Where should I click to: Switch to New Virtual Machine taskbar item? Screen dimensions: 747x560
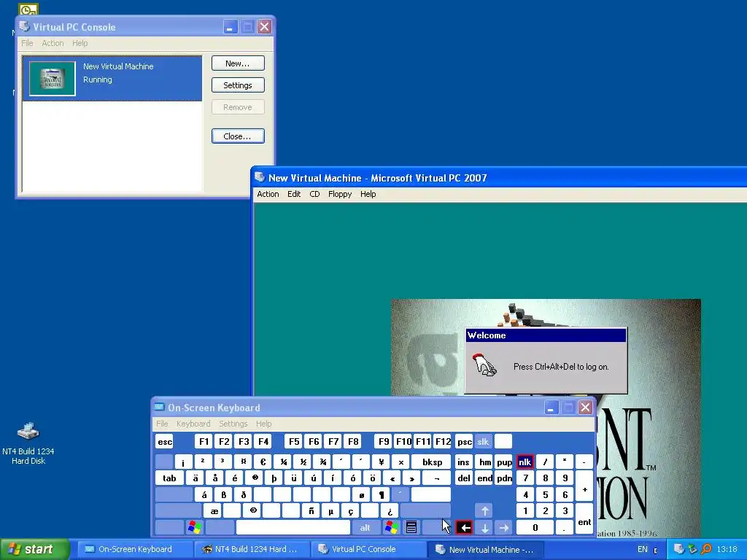click(484, 549)
